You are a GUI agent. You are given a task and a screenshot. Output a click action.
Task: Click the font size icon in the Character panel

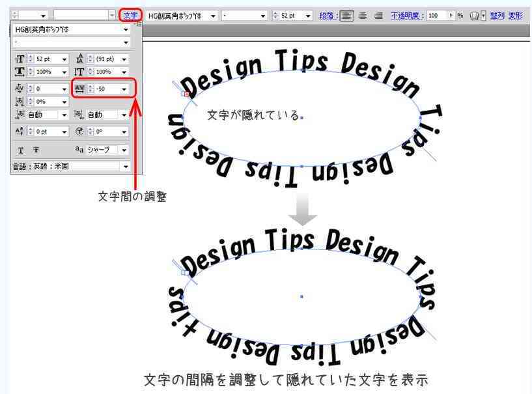[20, 59]
